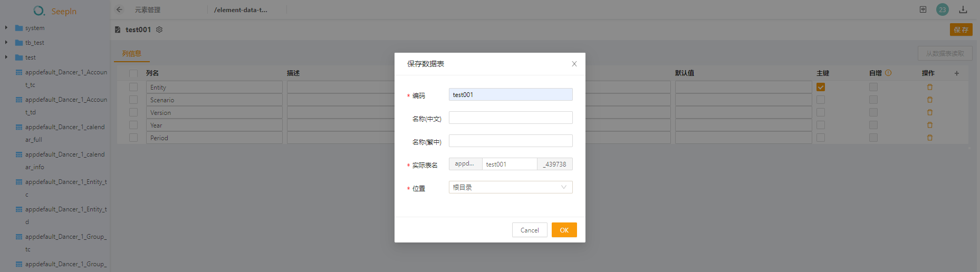980x272 pixels.
Task: Click the Cancel button in dialog
Action: pos(530,230)
